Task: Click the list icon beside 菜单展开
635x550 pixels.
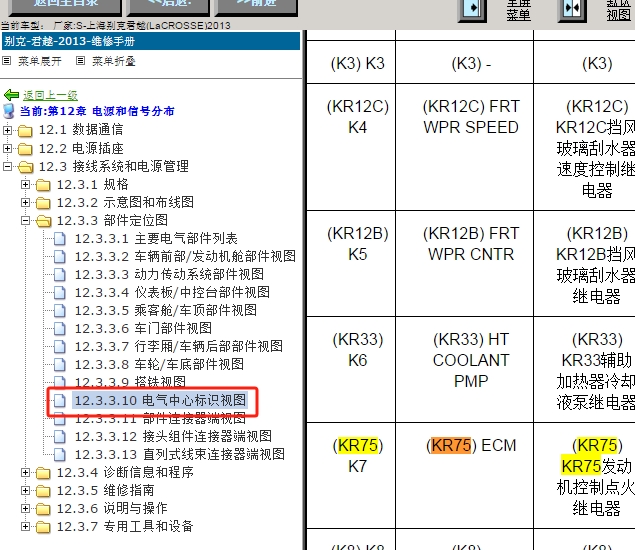Action: click(x=6, y=61)
